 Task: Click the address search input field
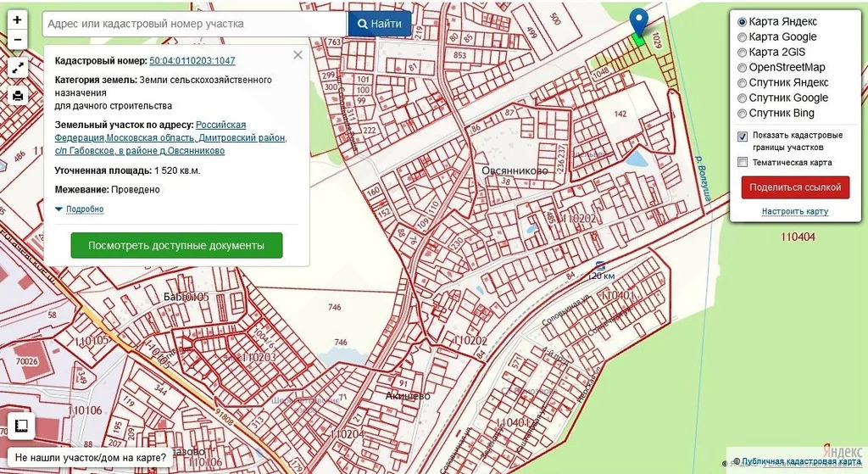coord(195,24)
